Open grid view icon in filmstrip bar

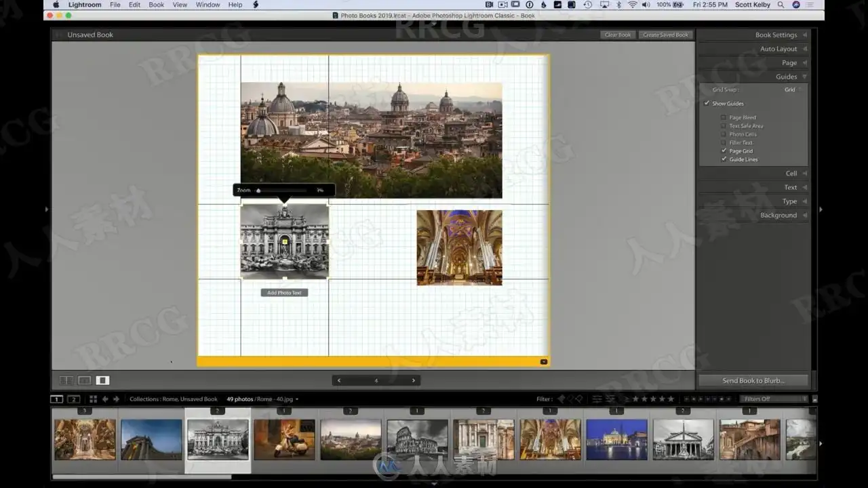coord(93,399)
